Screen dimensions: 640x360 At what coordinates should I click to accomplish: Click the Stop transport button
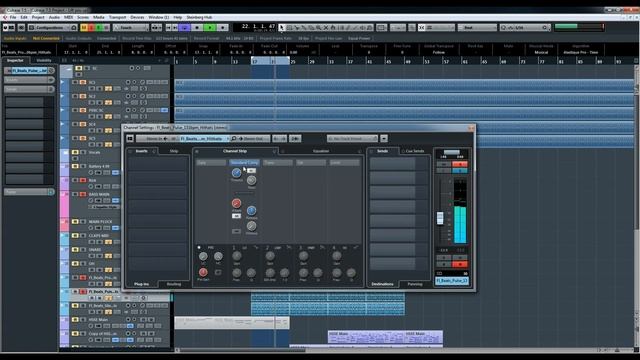click(197, 27)
